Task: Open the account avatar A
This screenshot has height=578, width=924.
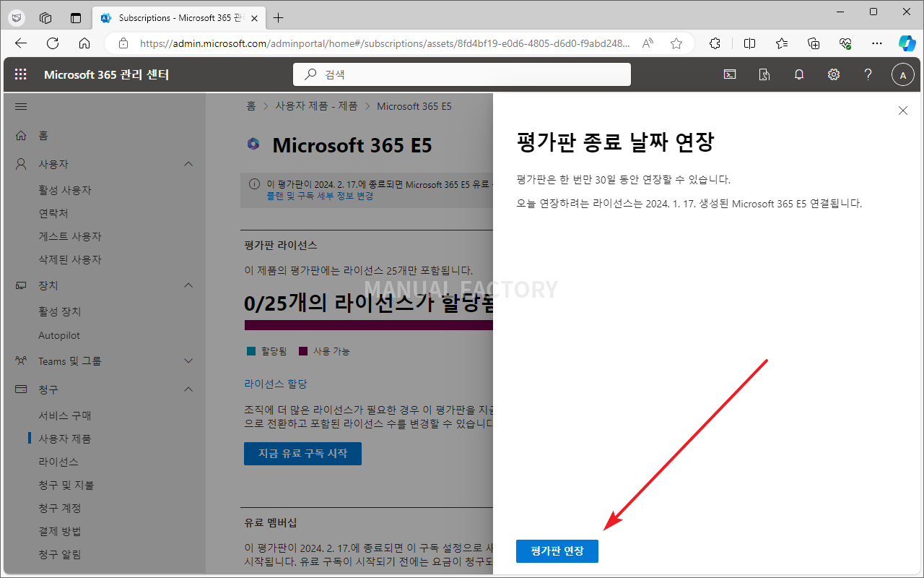Action: tap(903, 74)
